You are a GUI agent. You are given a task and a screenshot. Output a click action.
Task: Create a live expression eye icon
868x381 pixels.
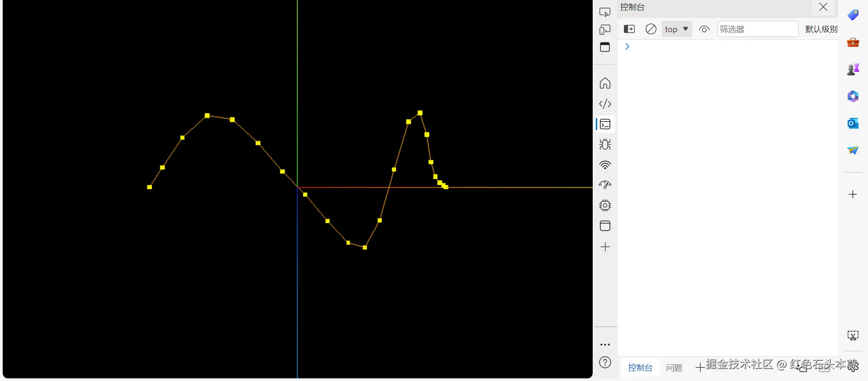pyautogui.click(x=704, y=29)
